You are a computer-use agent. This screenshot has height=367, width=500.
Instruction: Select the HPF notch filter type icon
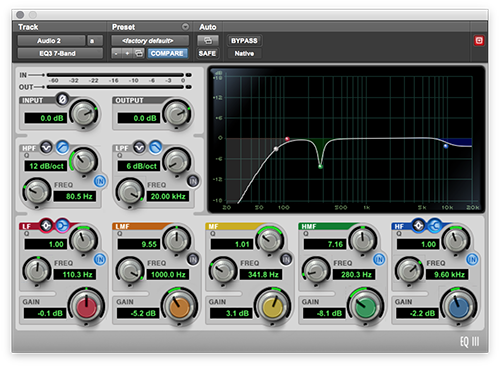pyautogui.click(x=46, y=147)
